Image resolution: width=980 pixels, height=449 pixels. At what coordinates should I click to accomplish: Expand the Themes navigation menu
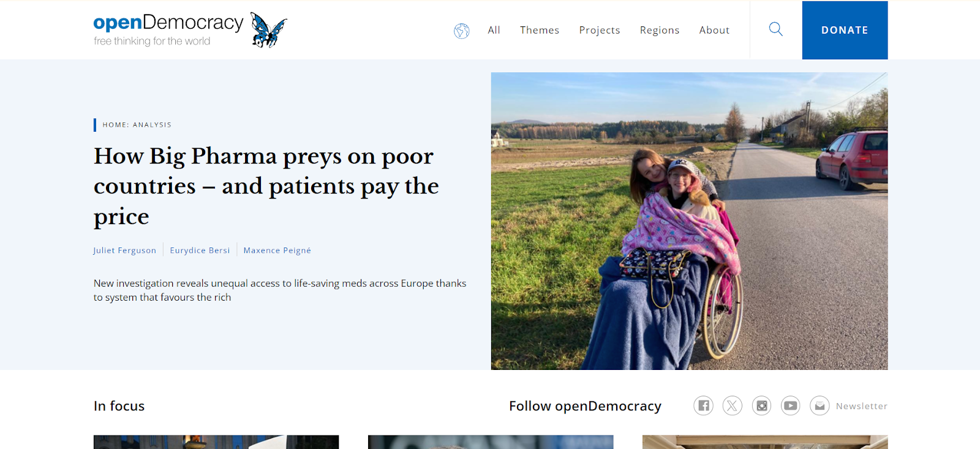pos(540,30)
